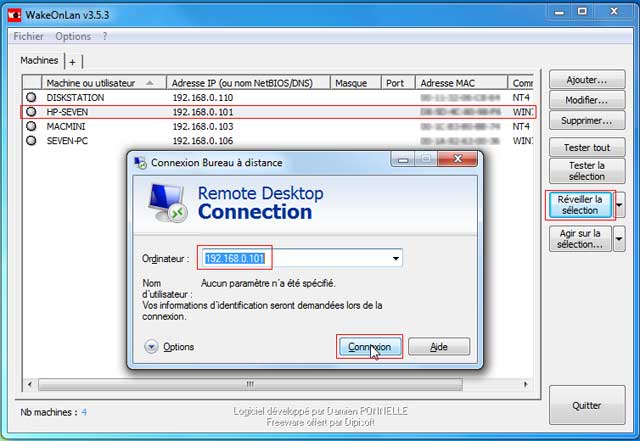Click IP address 192.168.0.101 in machine list
The height and width of the screenshot is (441, 640).
tap(202, 112)
